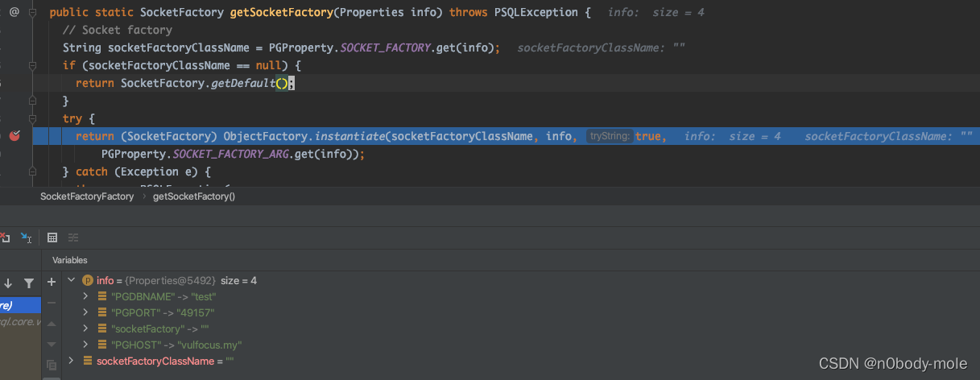The width and height of the screenshot is (980, 380).
Task: Fold the if socketFactoryClassName block
Action: (x=32, y=65)
